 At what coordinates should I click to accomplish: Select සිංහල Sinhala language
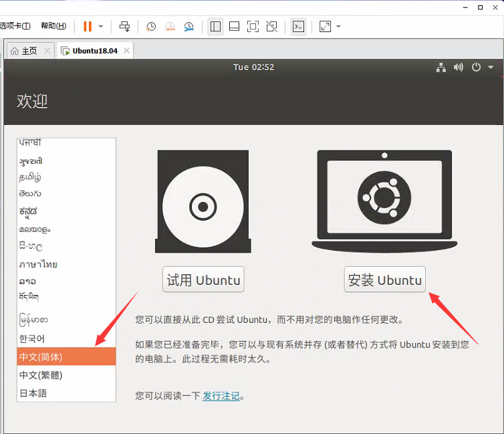click(66, 246)
